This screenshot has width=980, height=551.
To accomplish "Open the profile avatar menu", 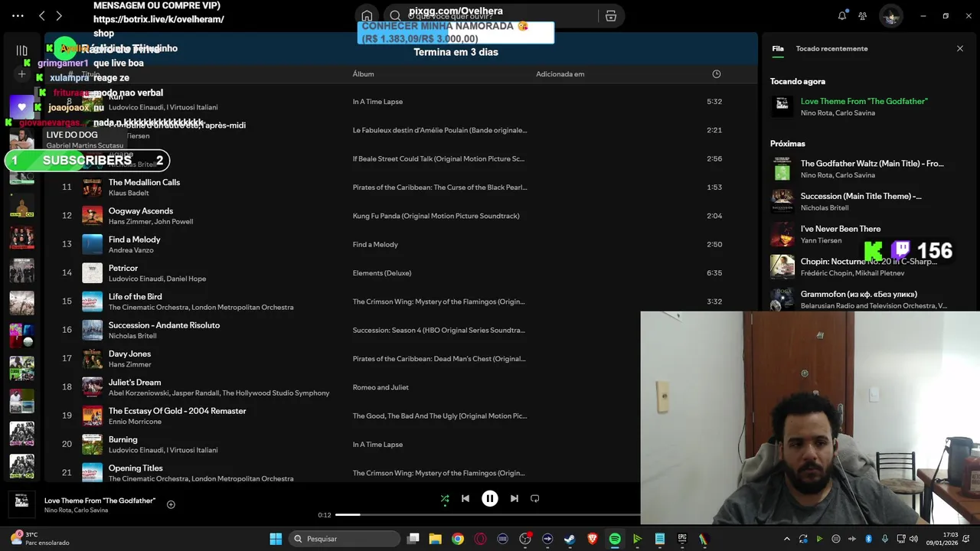I will point(890,16).
